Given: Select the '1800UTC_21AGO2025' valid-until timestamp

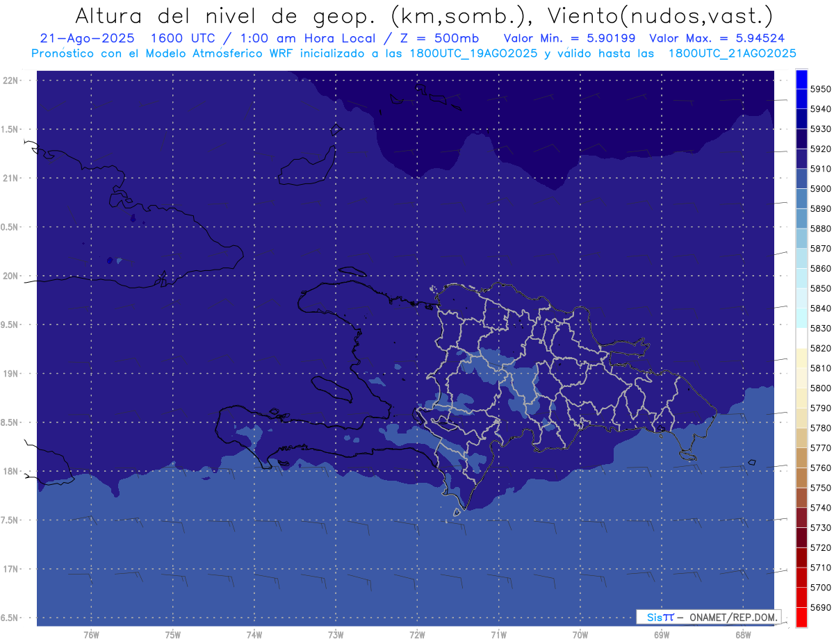Looking at the screenshot, I should [x=733, y=53].
